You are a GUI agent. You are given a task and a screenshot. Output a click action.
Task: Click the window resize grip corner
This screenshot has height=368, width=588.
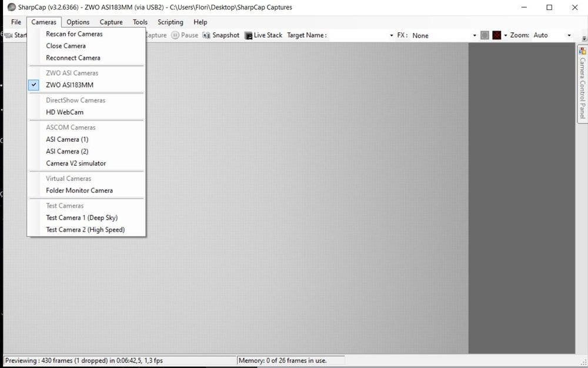point(584,362)
